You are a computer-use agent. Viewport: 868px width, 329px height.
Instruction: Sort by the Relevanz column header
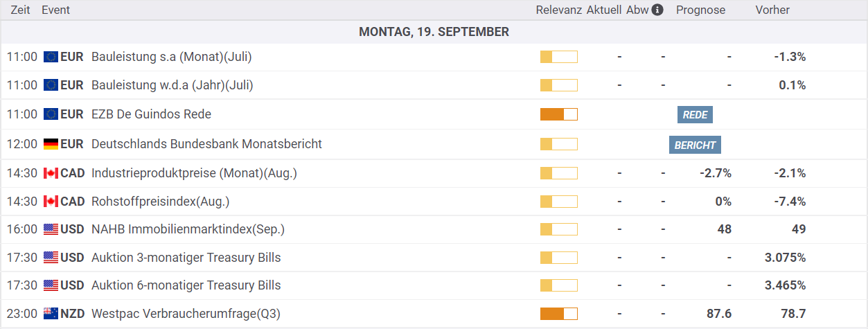point(558,10)
